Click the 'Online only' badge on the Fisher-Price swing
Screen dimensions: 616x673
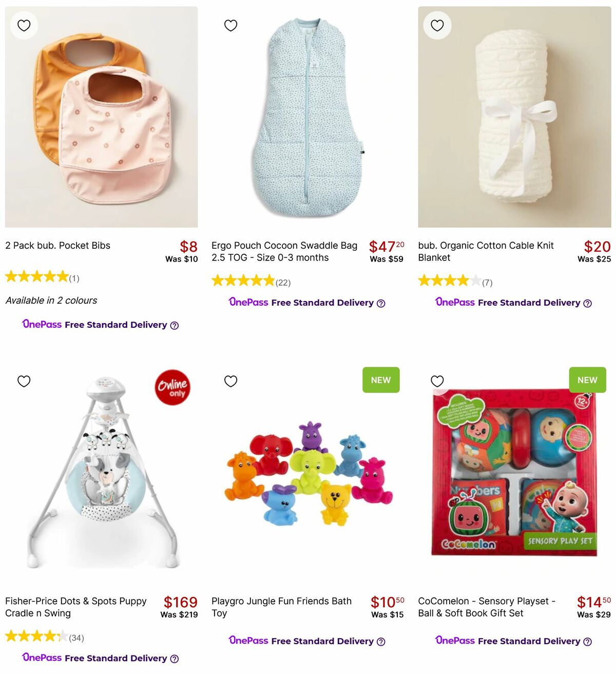[174, 387]
